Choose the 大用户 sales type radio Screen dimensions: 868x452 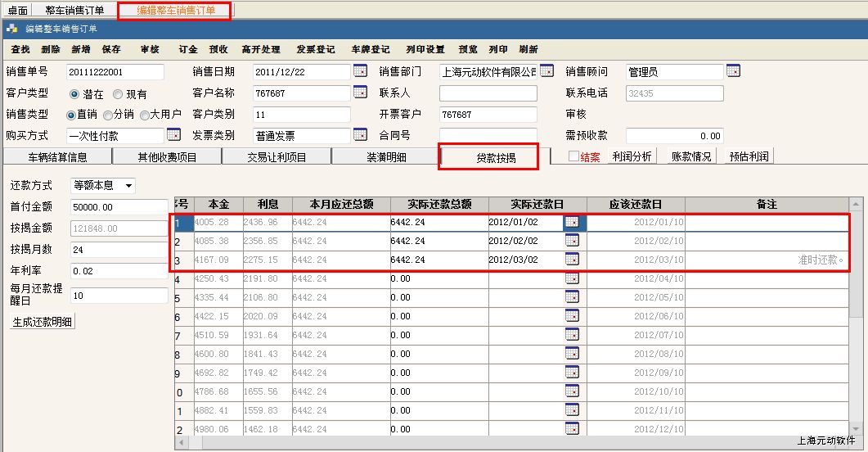point(144,115)
